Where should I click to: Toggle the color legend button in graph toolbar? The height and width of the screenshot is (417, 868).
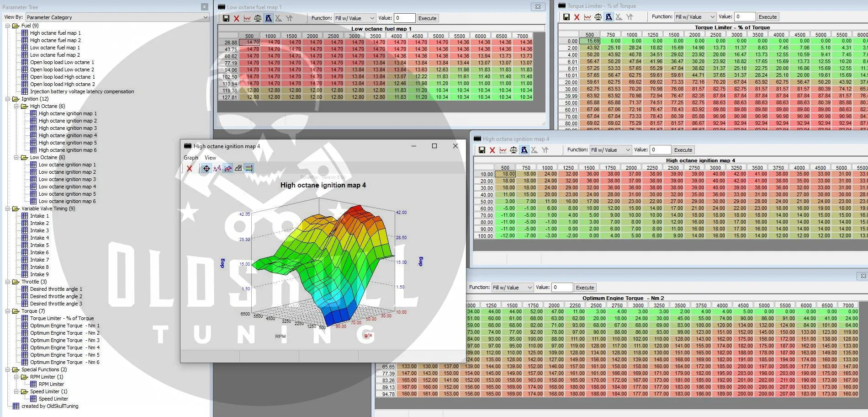click(x=249, y=168)
